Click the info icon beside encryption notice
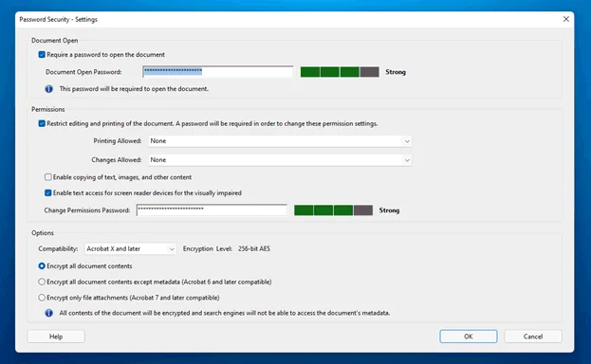 tap(49, 313)
